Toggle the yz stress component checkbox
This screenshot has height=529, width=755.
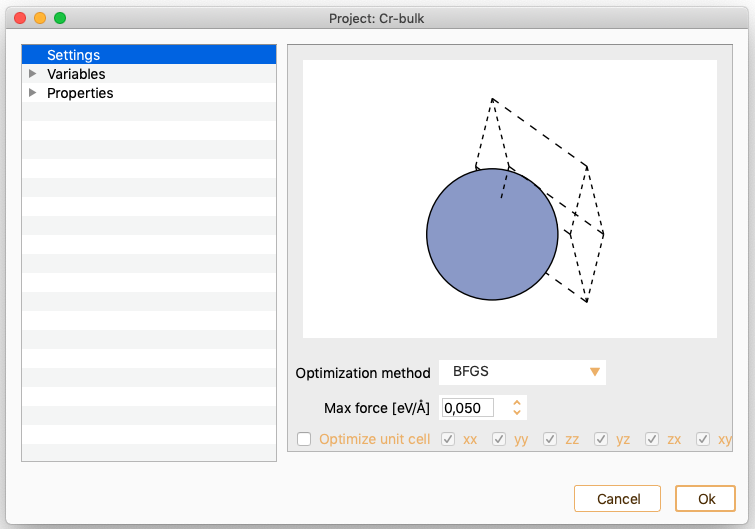(601, 439)
